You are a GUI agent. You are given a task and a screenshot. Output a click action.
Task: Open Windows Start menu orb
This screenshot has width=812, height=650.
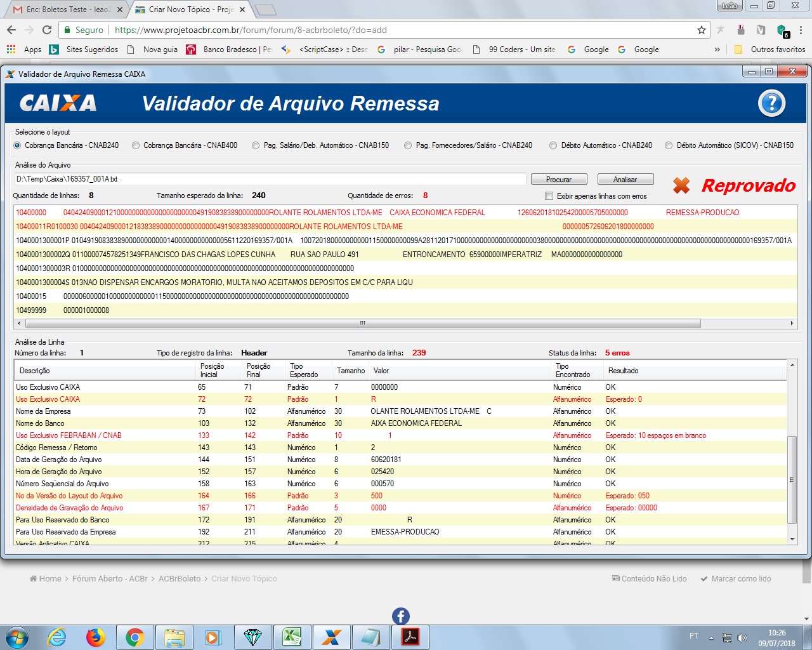16,637
